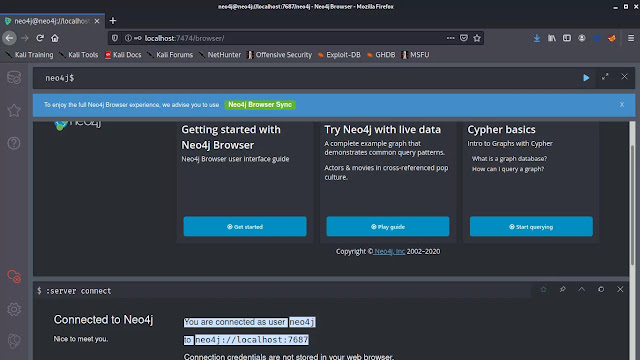This screenshot has width=640, height=360.
Task: Close the :server connect frame
Action: click(620, 289)
